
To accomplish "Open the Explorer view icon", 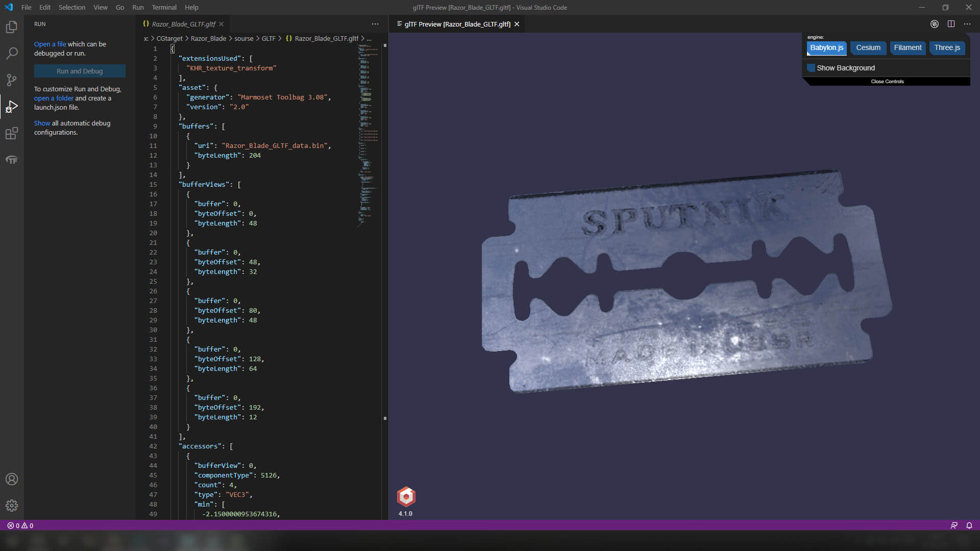I will tap(11, 27).
